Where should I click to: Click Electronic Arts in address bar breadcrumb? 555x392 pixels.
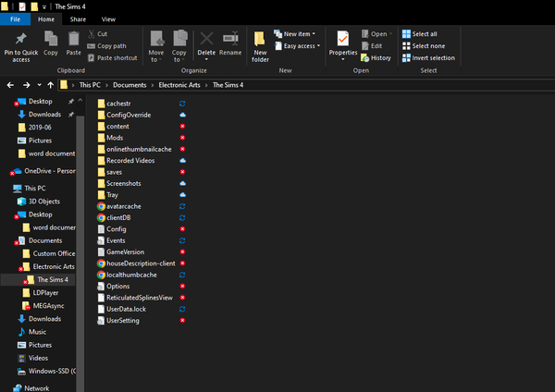coord(179,85)
